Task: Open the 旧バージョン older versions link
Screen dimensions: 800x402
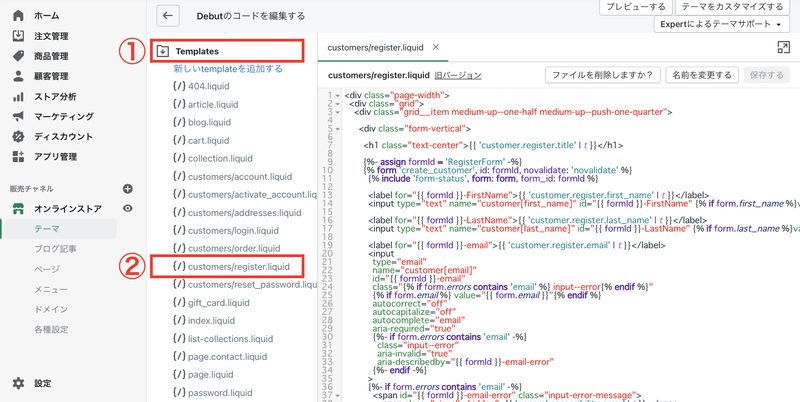Action: (458, 76)
